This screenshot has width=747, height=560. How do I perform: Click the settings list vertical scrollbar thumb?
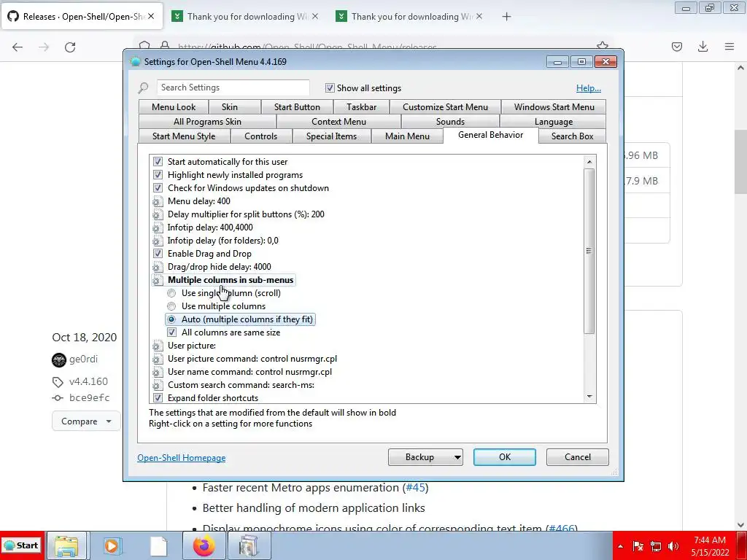[x=589, y=251]
